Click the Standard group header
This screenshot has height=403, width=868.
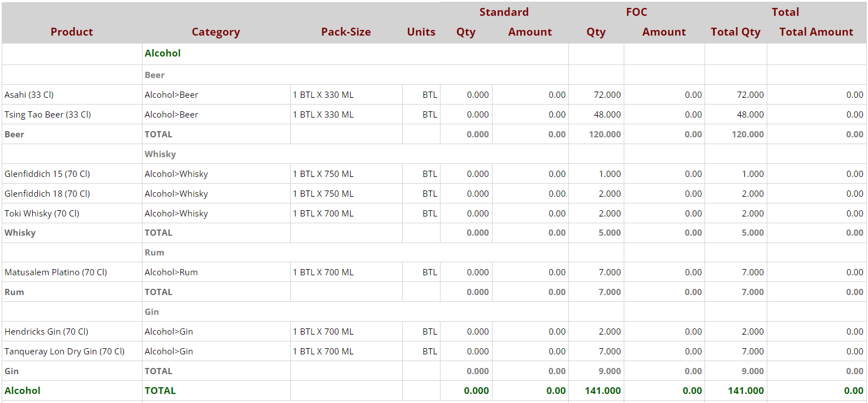click(503, 12)
